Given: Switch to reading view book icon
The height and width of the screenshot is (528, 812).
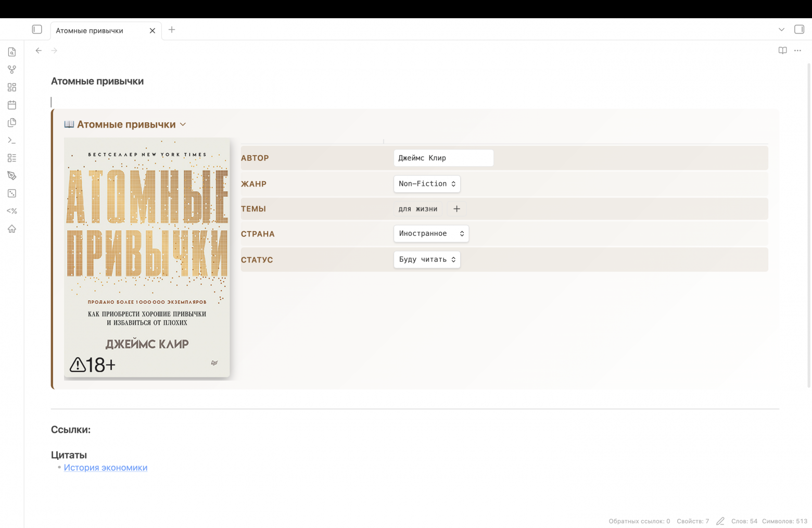Looking at the screenshot, I should (x=782, y=51).
